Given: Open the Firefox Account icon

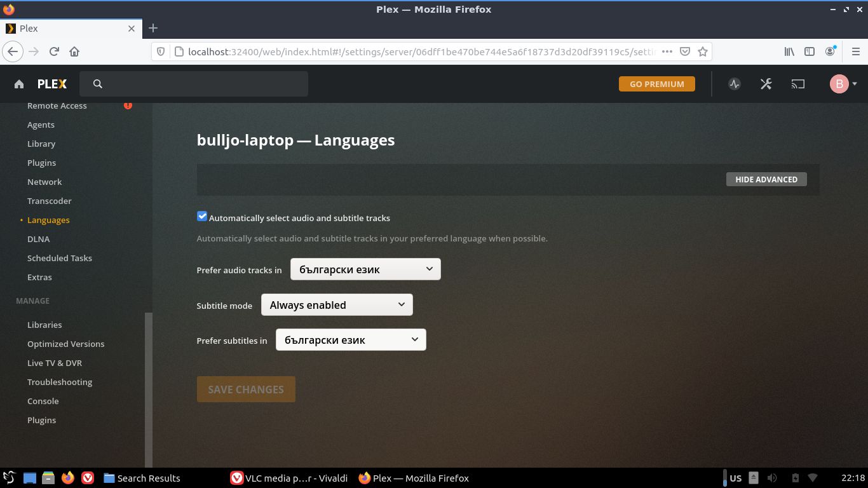Looking at the screenshot, I should tap(831, 51).
